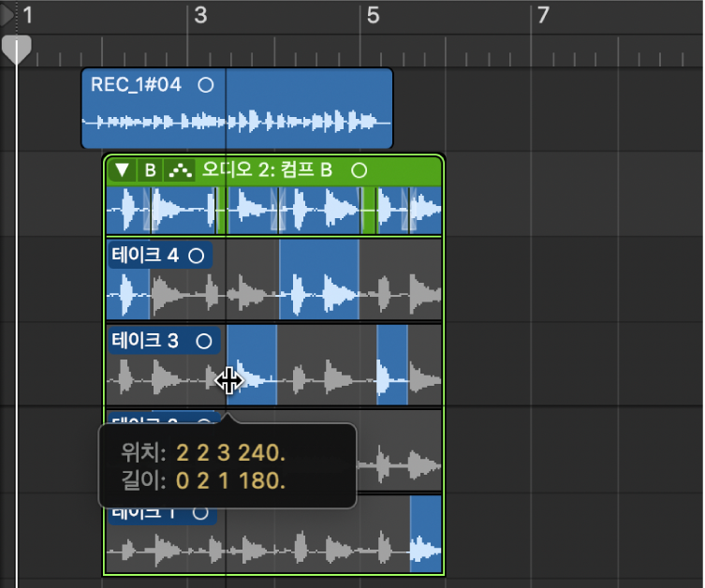Click bar 3 in the ruler
The width and height of the screenshot is (705, 588).
click(200, 15)
